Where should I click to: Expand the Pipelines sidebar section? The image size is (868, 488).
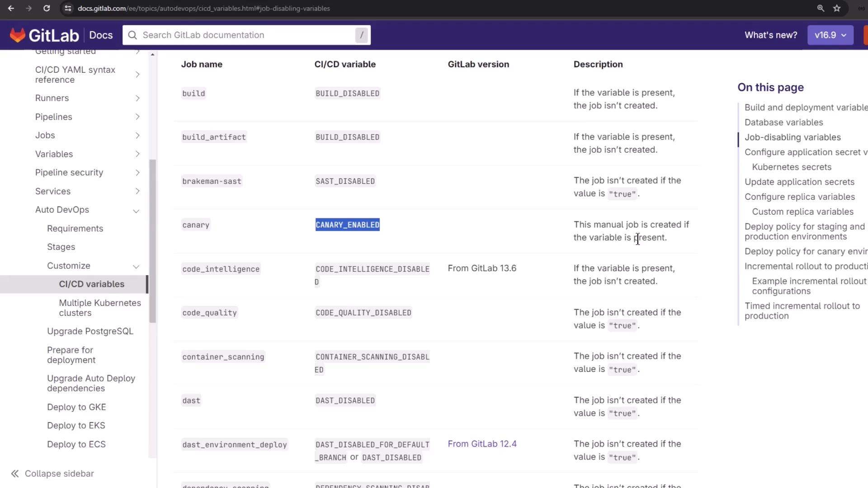(137, 117)
